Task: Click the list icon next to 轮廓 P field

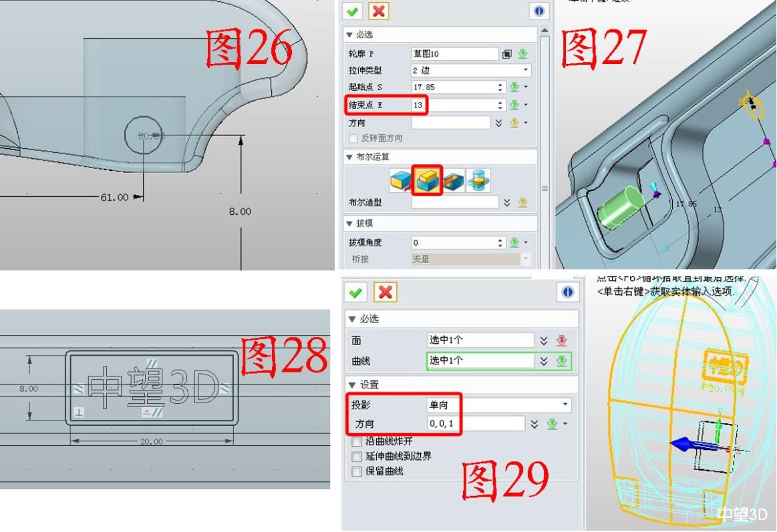Action: point(507,54)
